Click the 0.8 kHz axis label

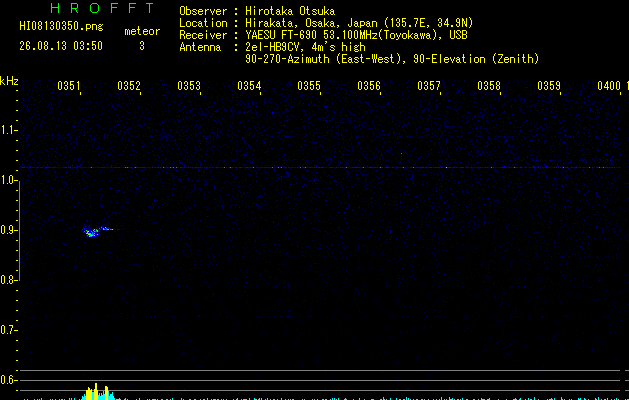[x=8, y=280]
